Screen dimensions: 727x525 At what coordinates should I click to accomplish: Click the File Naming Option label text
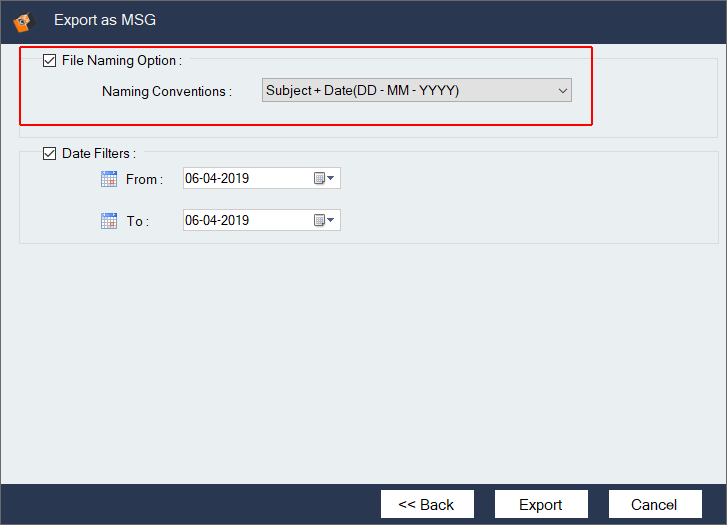[121, 61]
